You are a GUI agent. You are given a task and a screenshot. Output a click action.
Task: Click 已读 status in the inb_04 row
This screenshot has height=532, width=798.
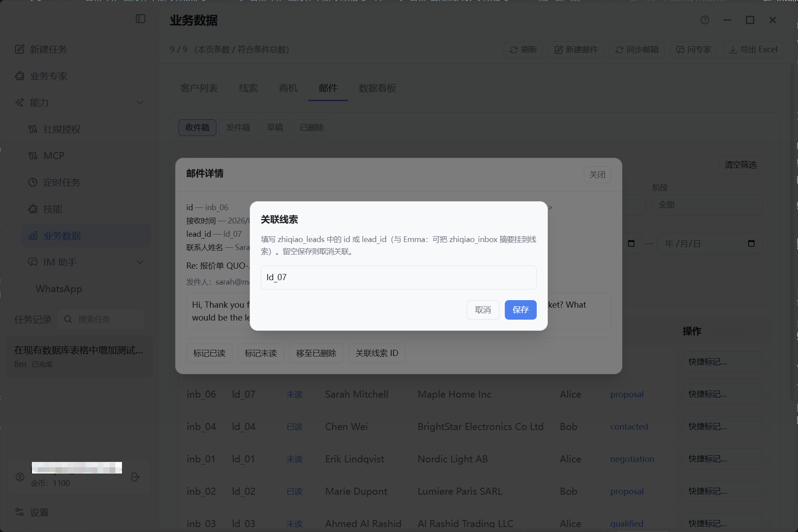tap(295, 426)
